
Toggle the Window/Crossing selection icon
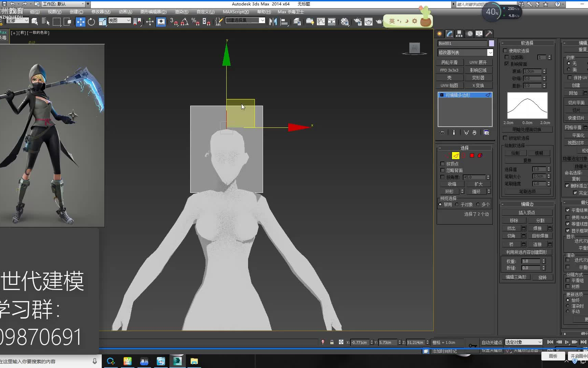coord(67,22)
